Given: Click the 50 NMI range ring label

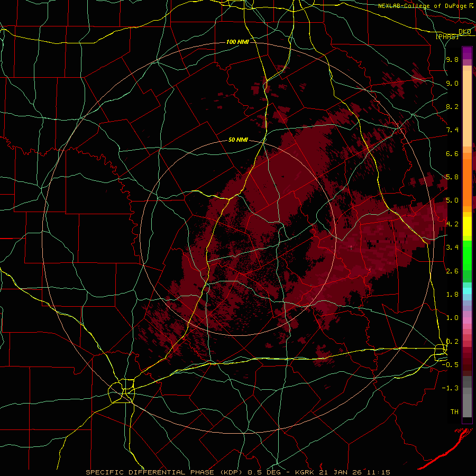Looking at the screenshot, I should point(238,140).
